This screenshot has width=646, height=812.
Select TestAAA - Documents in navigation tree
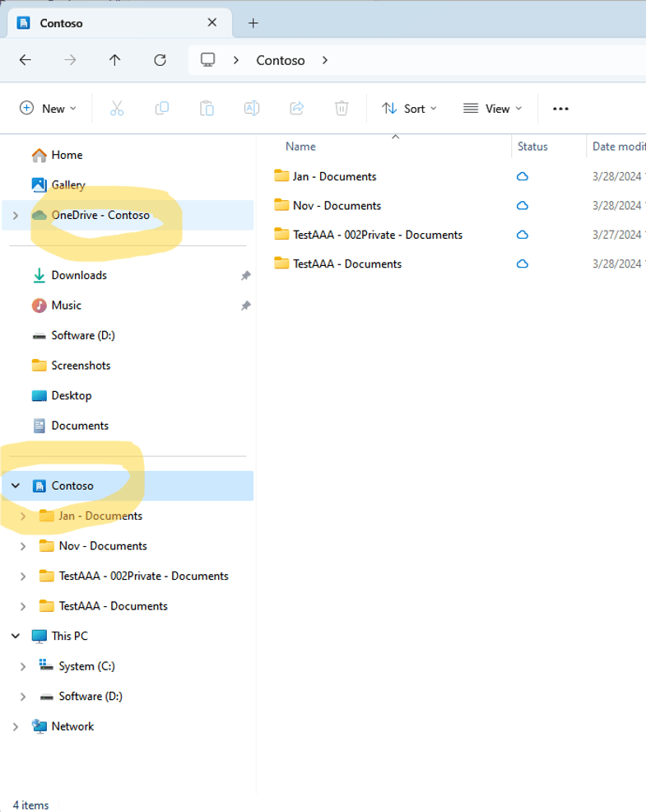click(x=114, y=606)
